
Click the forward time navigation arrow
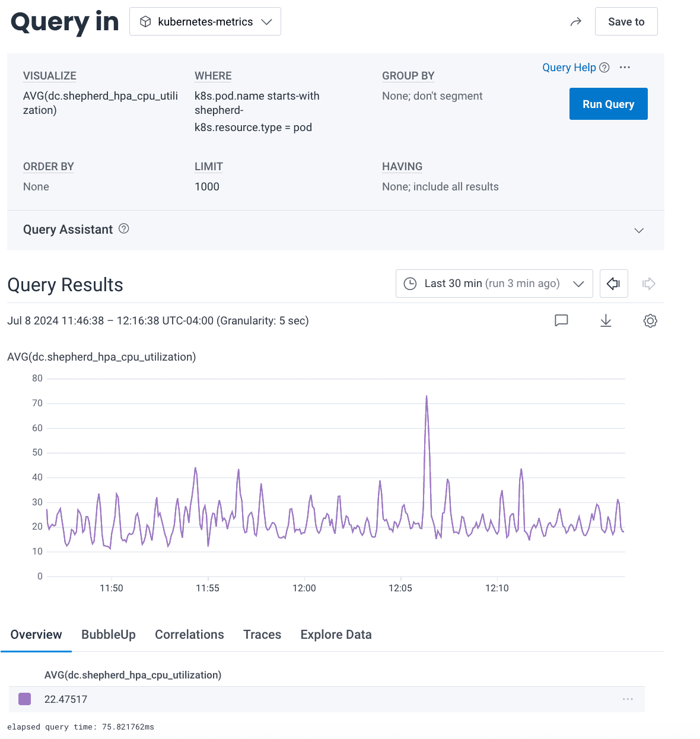point(649,284)
